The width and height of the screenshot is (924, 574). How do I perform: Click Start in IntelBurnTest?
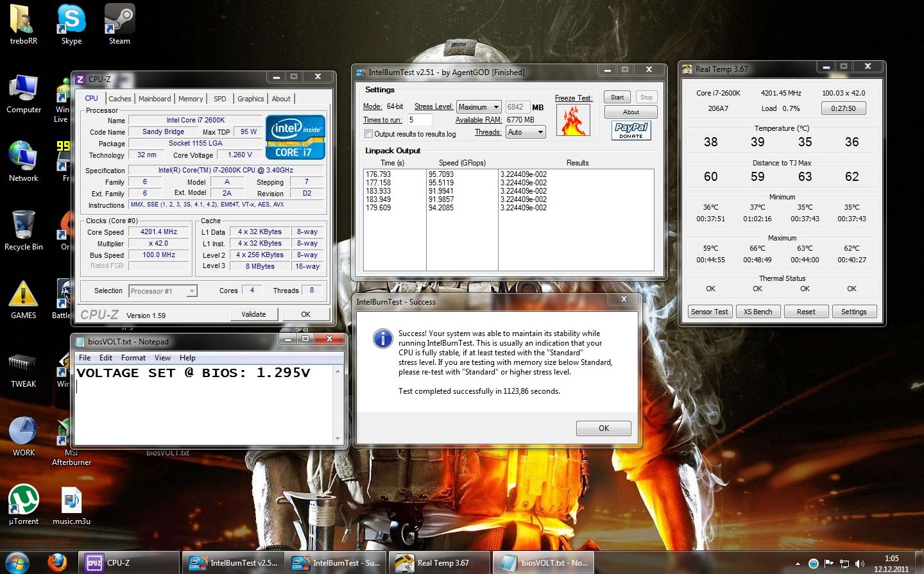617,97
